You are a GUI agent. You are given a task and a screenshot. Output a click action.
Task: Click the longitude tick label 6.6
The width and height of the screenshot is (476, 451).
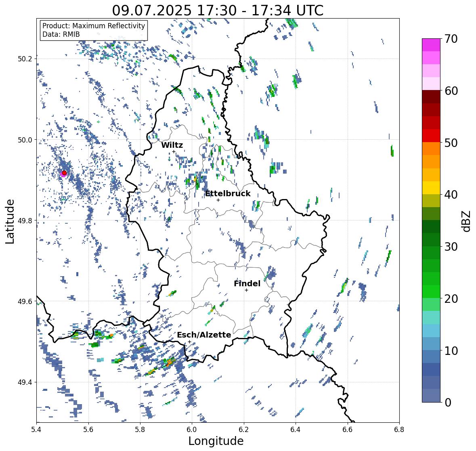click(348, 429)
